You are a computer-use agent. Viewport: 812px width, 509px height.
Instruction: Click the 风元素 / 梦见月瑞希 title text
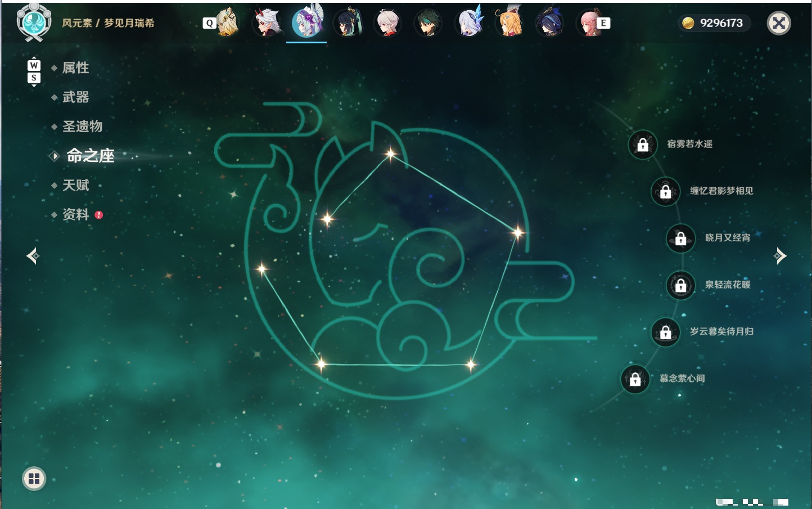click(x=108, y=23)
